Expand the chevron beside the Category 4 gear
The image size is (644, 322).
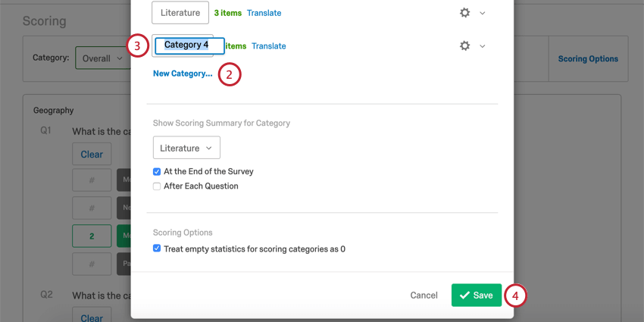(483, 46)
